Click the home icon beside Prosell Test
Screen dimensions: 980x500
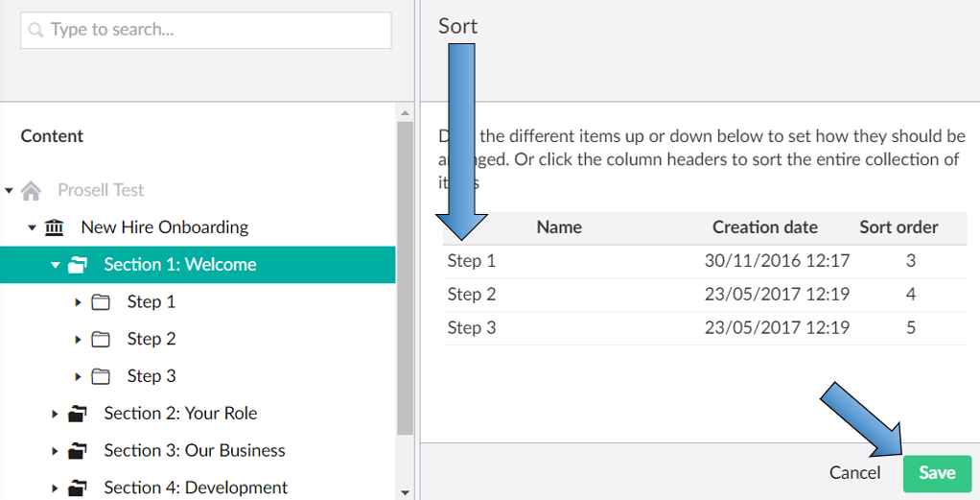tap(32, 190)
